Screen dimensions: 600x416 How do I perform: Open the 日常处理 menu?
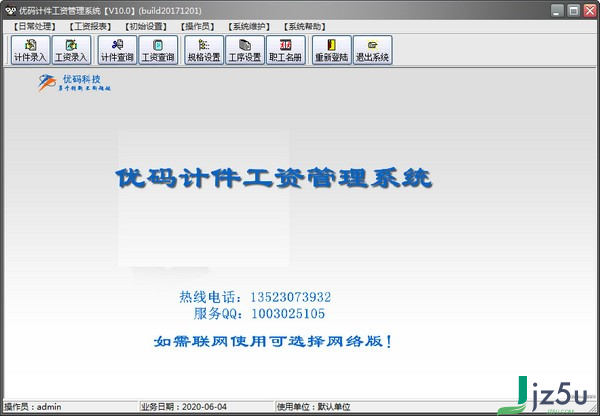tap(34, 26)
